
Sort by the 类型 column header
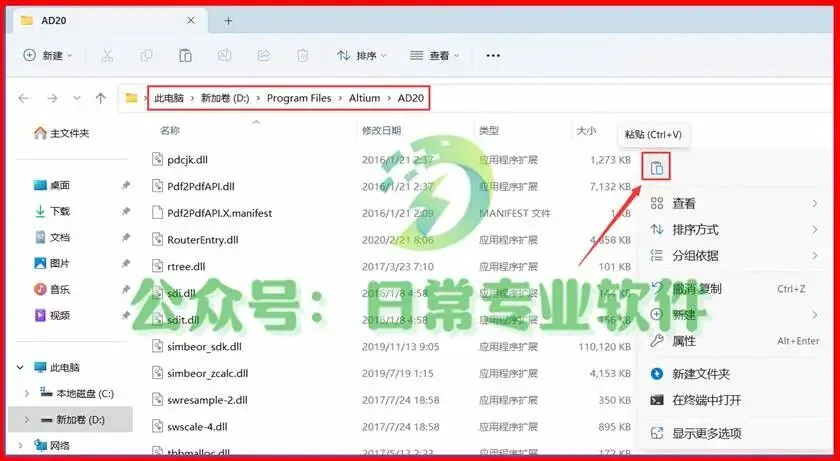click(489, 131)
